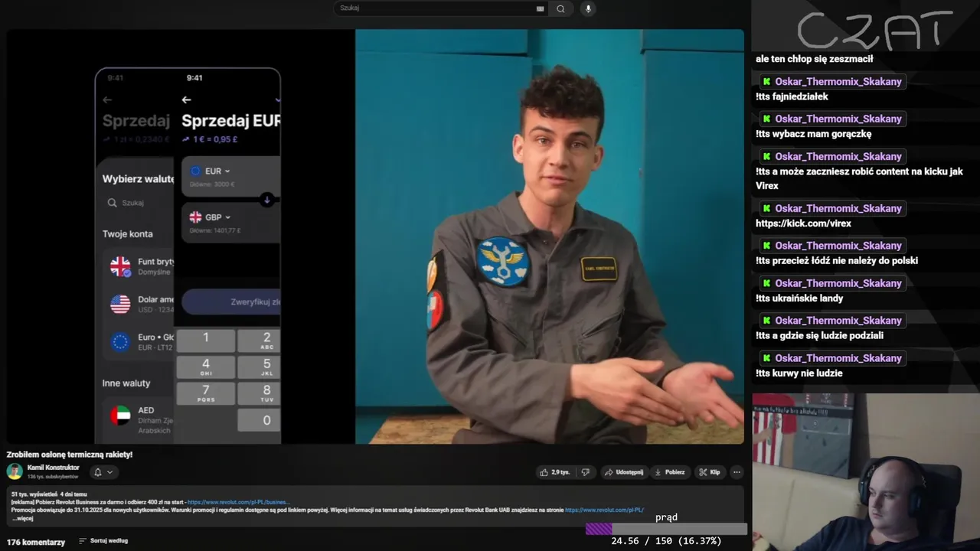Dislike the video with thumbs-down icon
The height and width of the screenshot is (551, 980).
[586, 472]
